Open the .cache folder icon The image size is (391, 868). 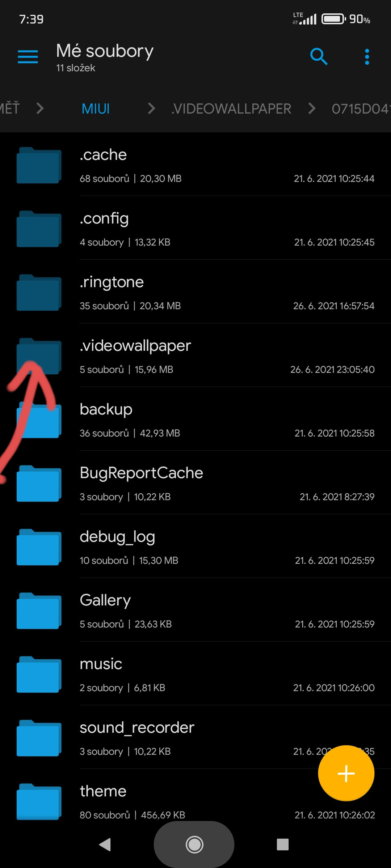coord(39,165)
